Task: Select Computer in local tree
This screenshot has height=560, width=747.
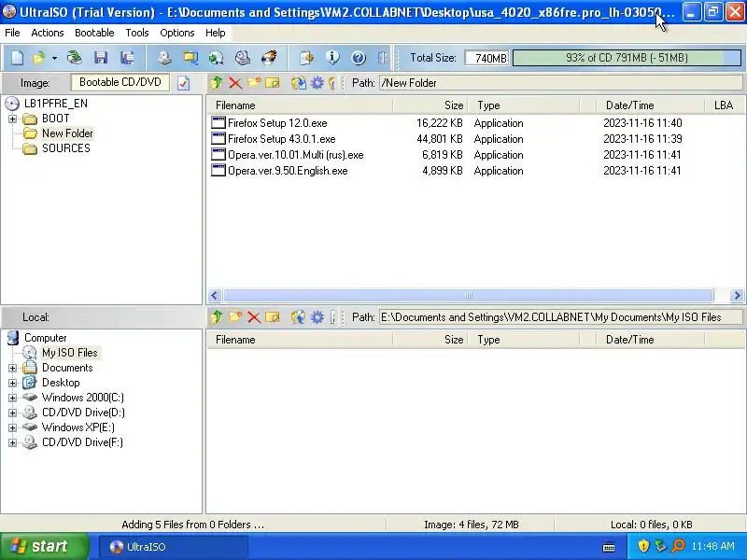Action: tap(45, 338)
